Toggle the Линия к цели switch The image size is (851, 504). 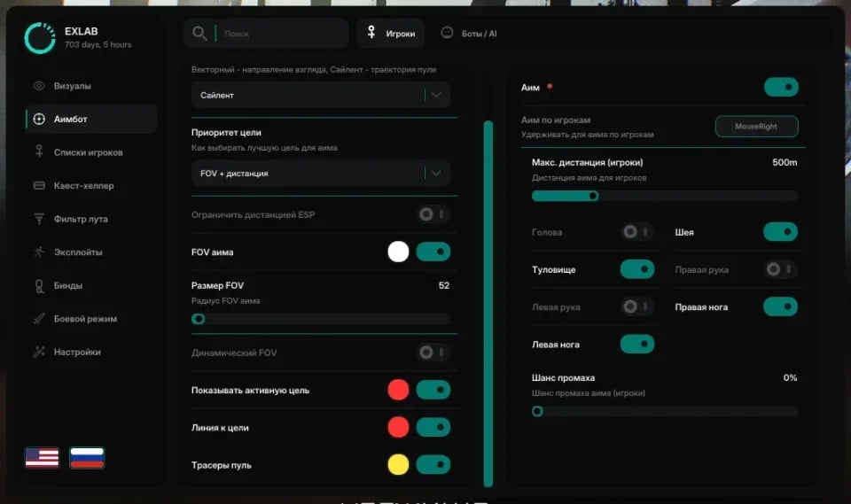[433, 427]
